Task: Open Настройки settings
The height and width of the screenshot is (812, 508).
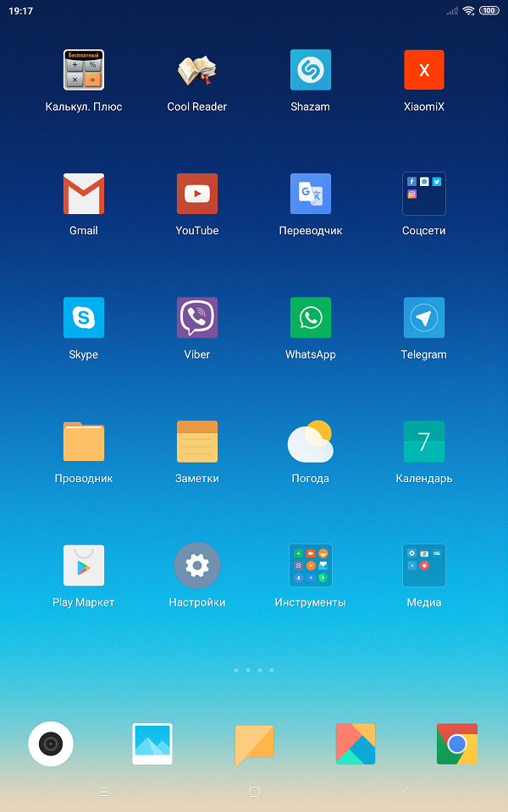Action: (x=197, y=566)
